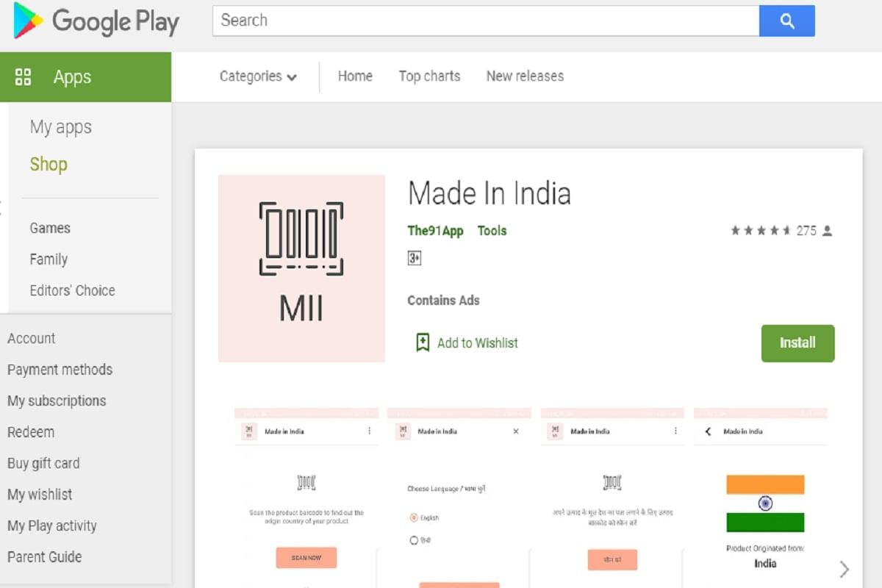Click the Add to Wishlist bookmark icon

click(x=422, y=343)
